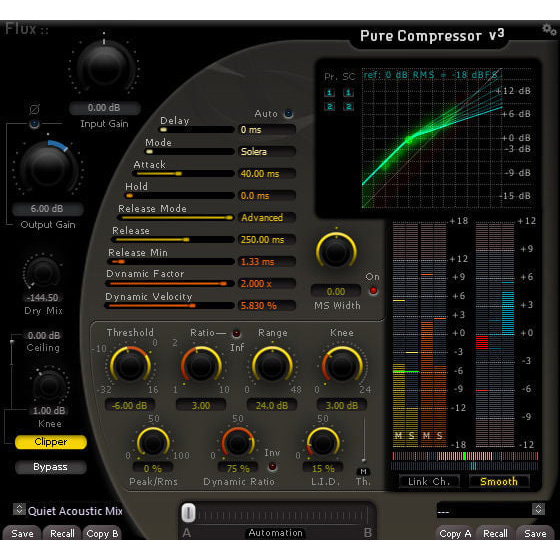
Task: Toggle the Auto delay indicator
Action: [x=288, y=114]
